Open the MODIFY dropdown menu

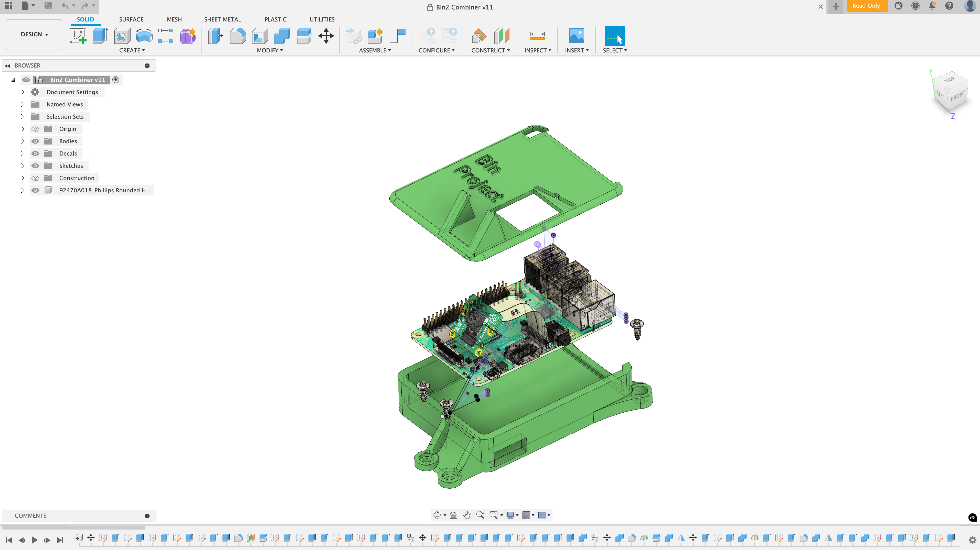click(270, 50)
